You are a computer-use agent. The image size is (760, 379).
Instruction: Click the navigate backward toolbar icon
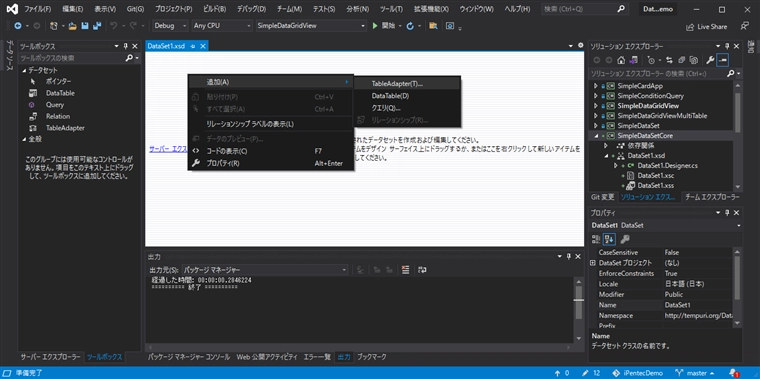pos(18,26)
